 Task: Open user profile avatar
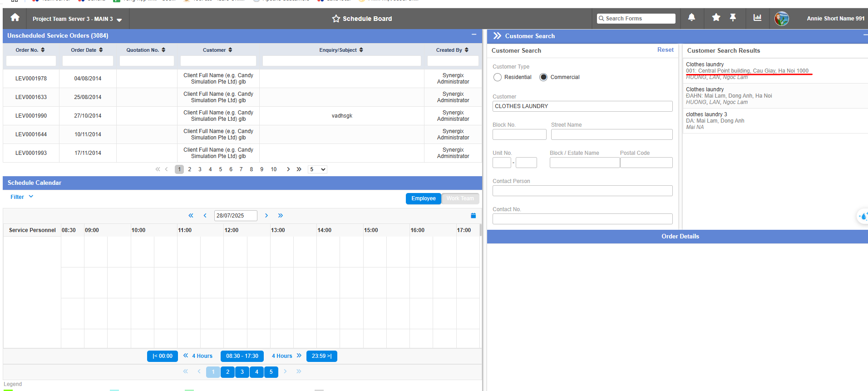(x=781, y=19)
